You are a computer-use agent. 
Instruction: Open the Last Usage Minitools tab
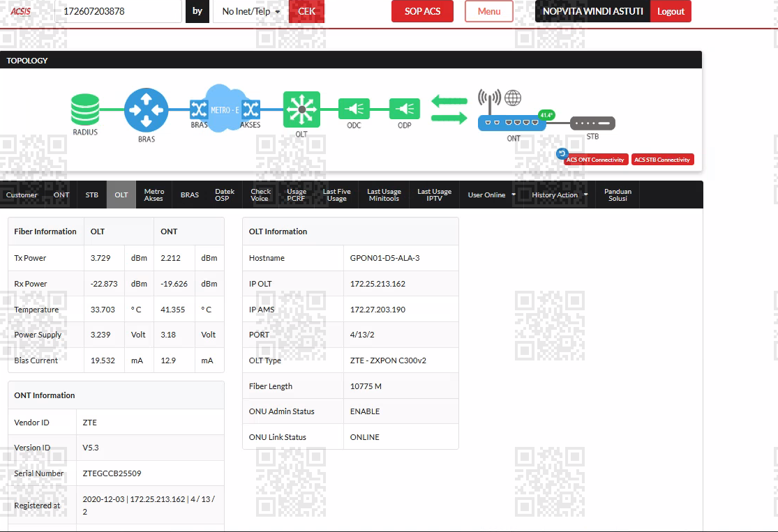[384, 195]
